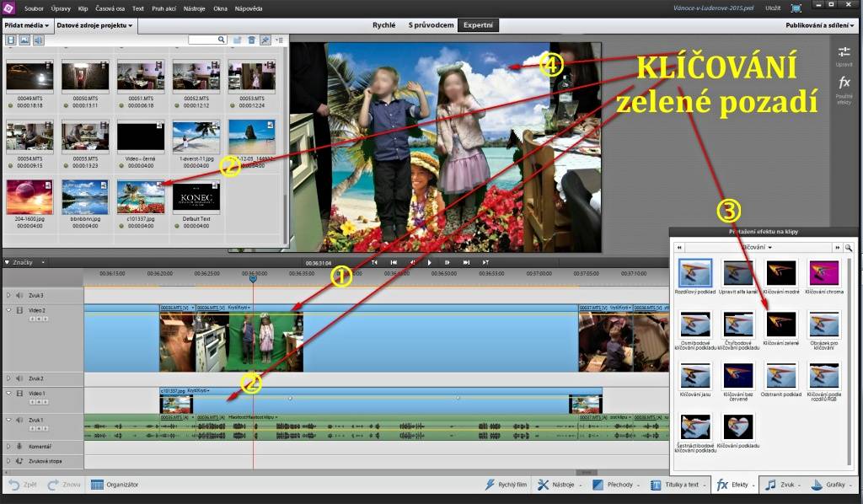Image resolution: width=863 pixels, height=504 pixels.
Task: Search effects with magnifier icon
Action: click(848, 248)
